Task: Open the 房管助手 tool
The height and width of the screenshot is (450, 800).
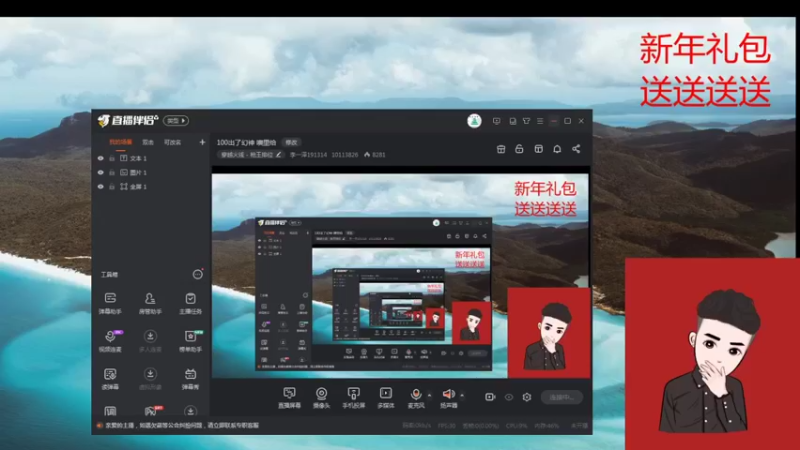Action: pyautogui.click(x=150, y=303)
